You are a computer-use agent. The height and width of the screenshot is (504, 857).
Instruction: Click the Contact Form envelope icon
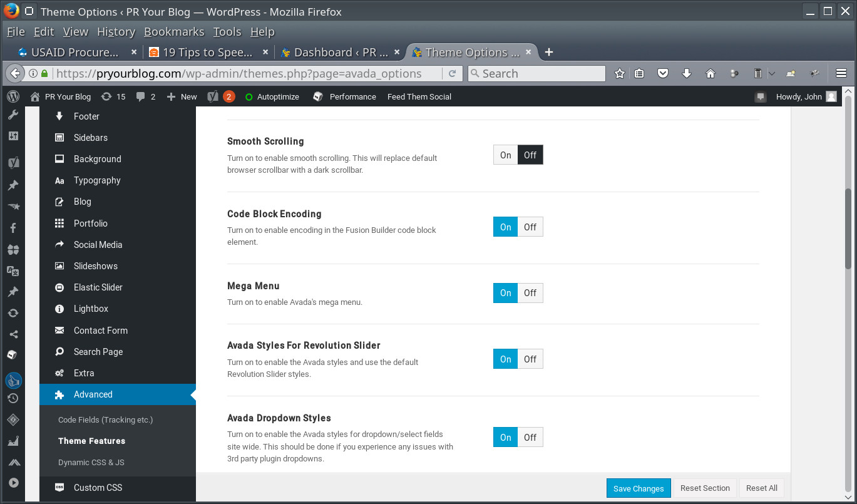click(x=58, y=331)
